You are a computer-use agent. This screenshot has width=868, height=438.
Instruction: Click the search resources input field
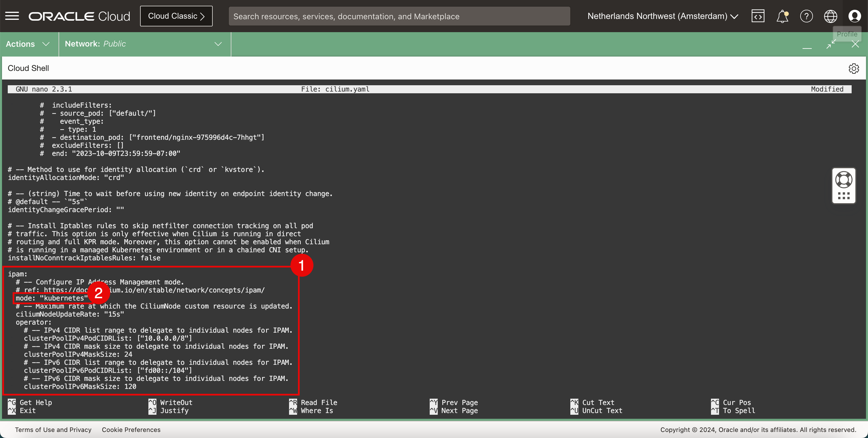point(399,16)
